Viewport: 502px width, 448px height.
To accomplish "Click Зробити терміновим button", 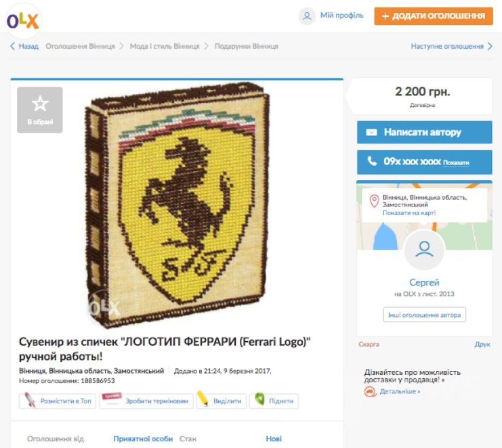I will pyautogui.click(x=146, y=401).
